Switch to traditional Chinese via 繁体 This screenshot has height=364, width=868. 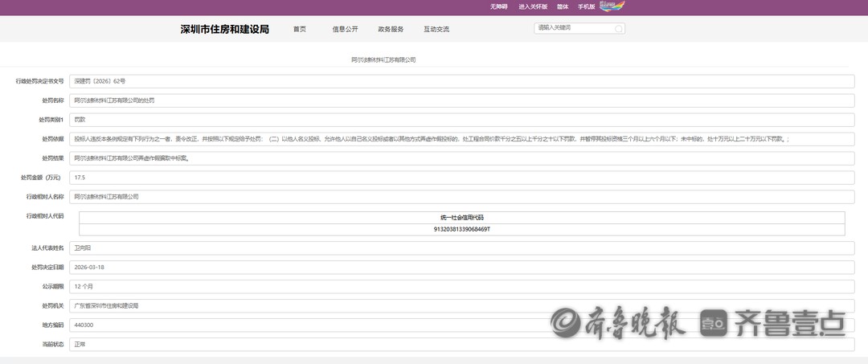562,6
